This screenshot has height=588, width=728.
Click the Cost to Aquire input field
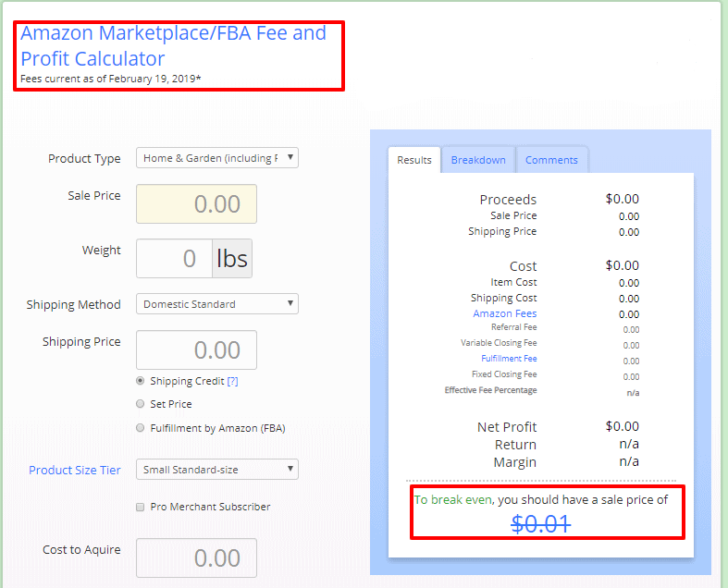(x=196, y=557)
